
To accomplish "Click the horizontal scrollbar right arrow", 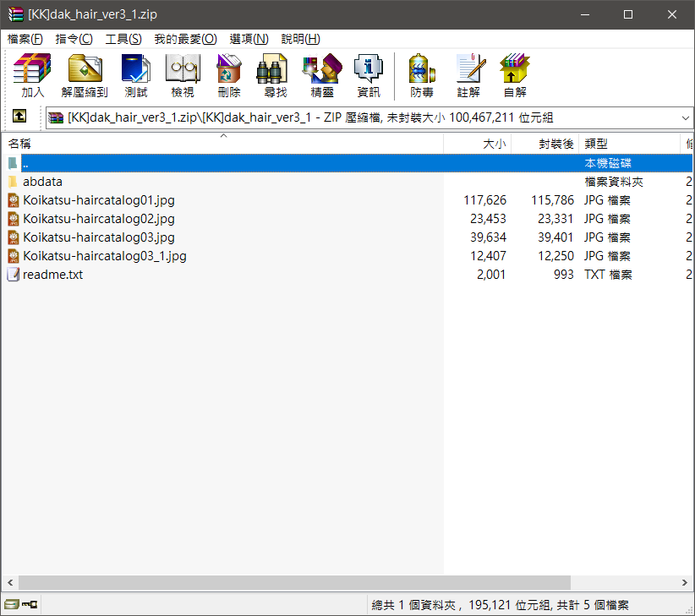I will [684, 583].
